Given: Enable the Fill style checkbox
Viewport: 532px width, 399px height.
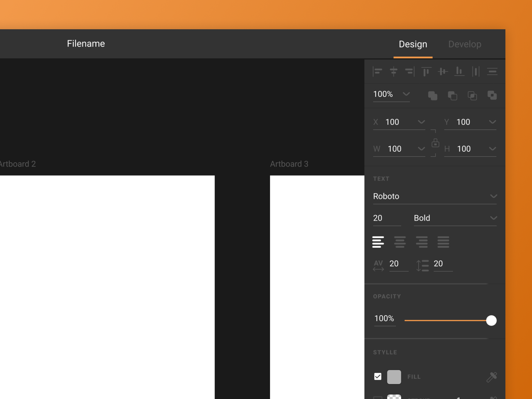Looking at the screenshot, I should pos(378,376).
